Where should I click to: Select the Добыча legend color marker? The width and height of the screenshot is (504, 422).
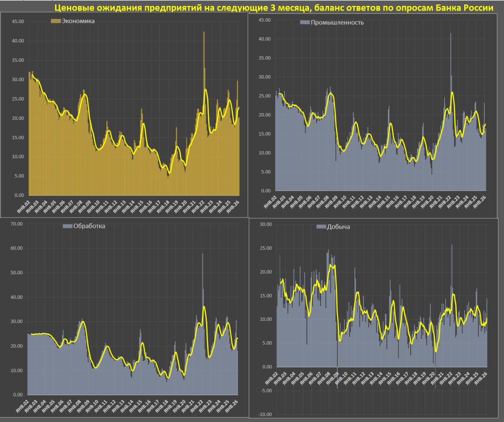(321, 227)
